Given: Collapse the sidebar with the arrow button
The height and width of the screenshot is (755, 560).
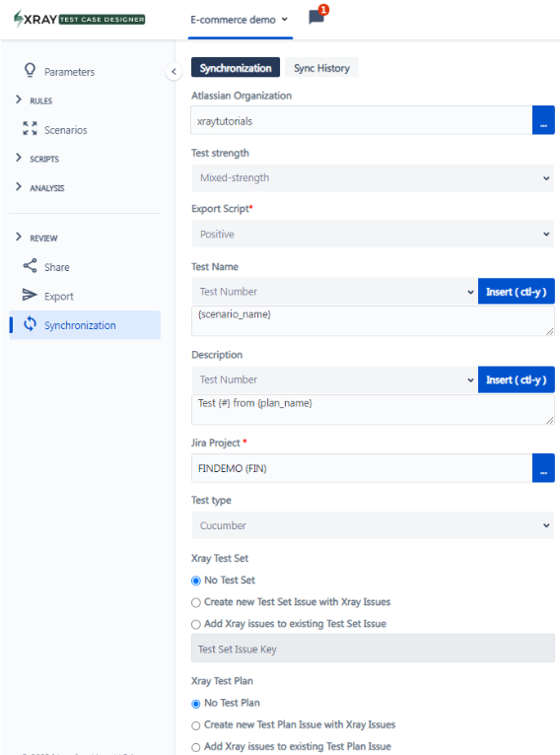Looking at the screenshot, I should tap(174, 72).
